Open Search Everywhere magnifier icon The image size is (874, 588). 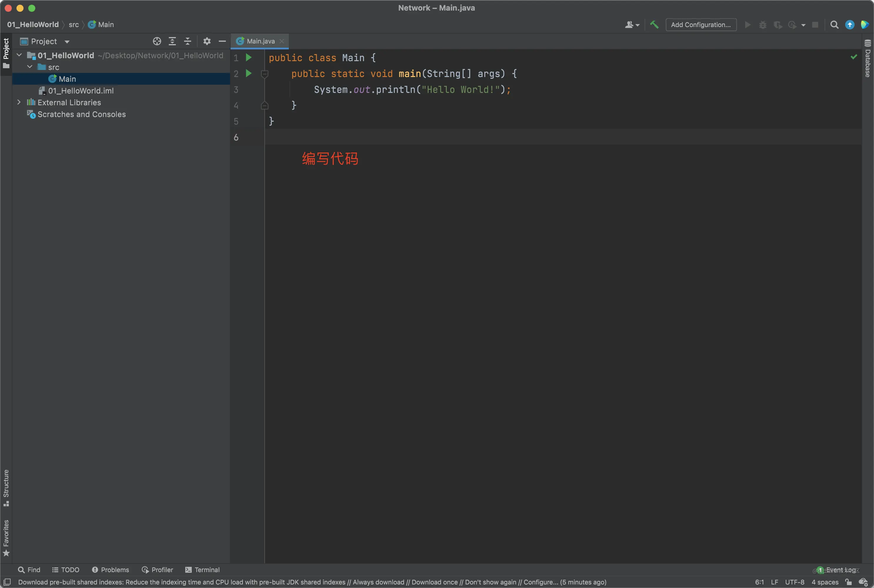(x=834, y=25)
